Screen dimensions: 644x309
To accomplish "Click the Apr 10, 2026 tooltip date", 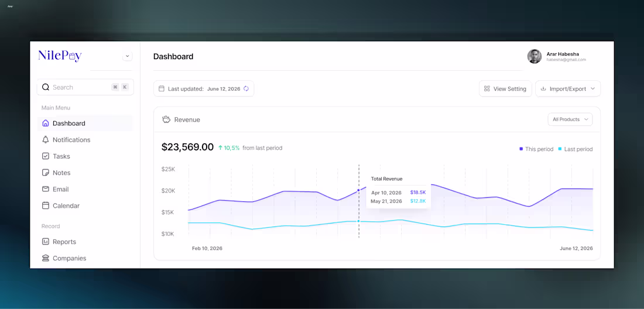I will (386, 193).
